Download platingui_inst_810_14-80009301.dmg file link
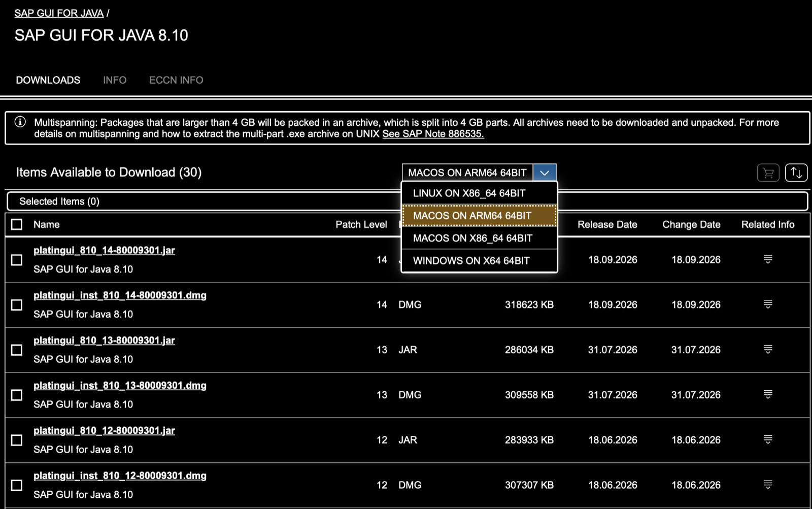The height and width of the screenshot is (509, 812). coord(120,295)
